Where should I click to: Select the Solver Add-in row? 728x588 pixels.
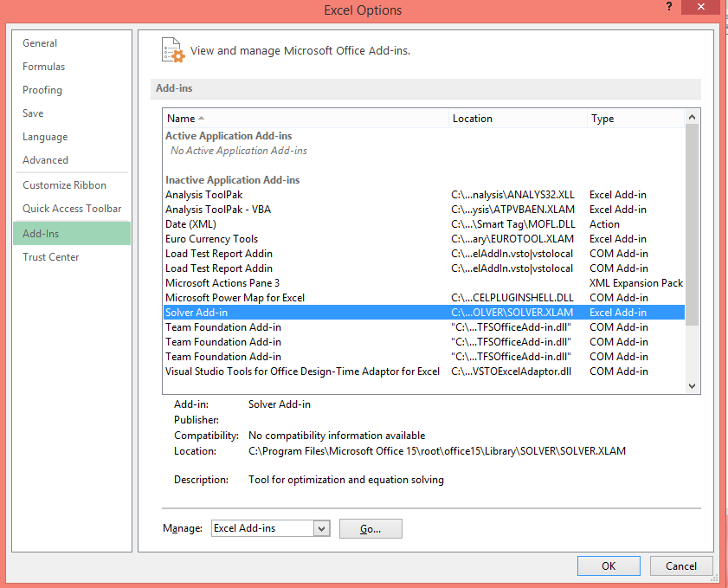pos(424,313)
